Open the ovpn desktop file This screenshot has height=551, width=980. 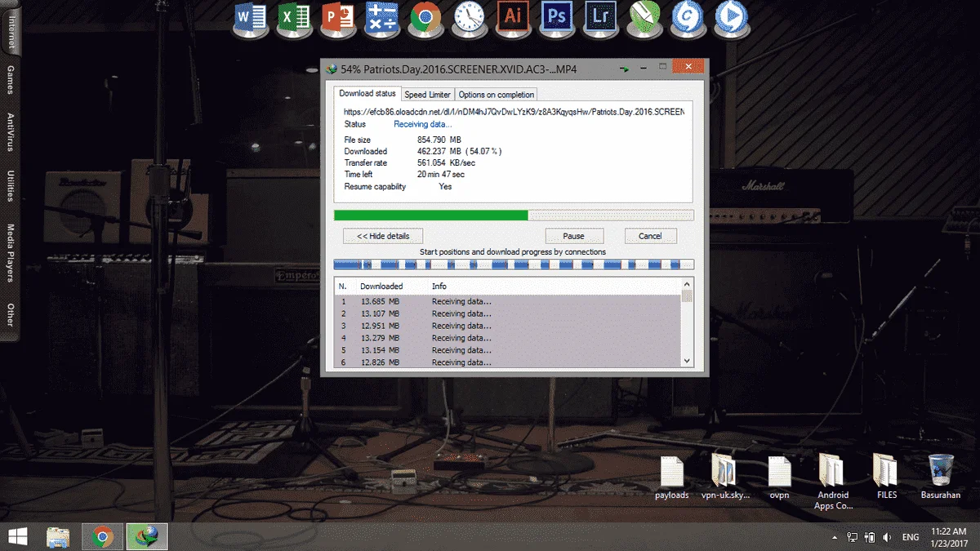tap(778, 478)
